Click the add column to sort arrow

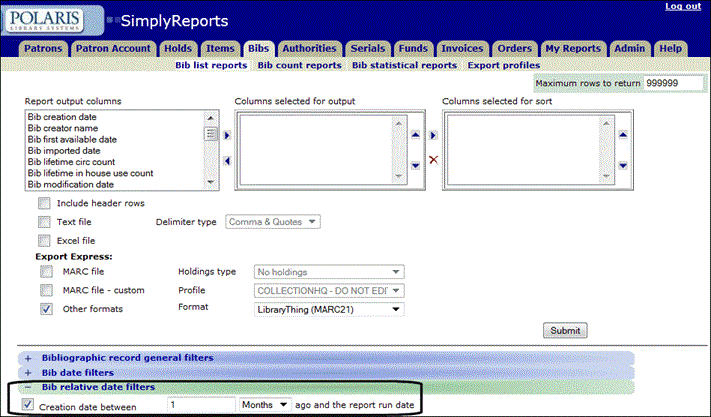433,135
